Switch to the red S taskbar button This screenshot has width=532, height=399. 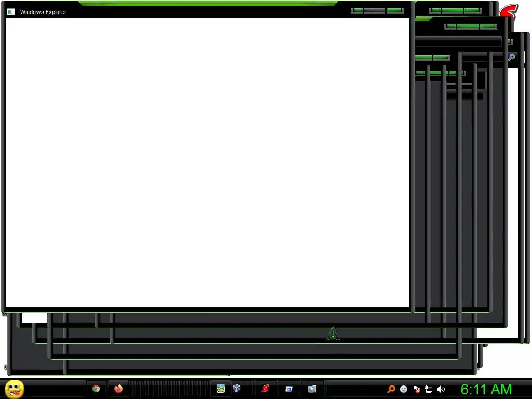265,389
